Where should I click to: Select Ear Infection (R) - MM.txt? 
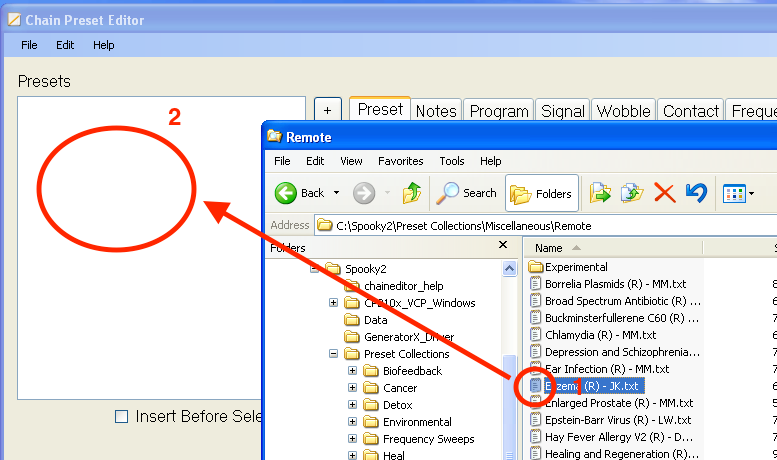(607, 369)
